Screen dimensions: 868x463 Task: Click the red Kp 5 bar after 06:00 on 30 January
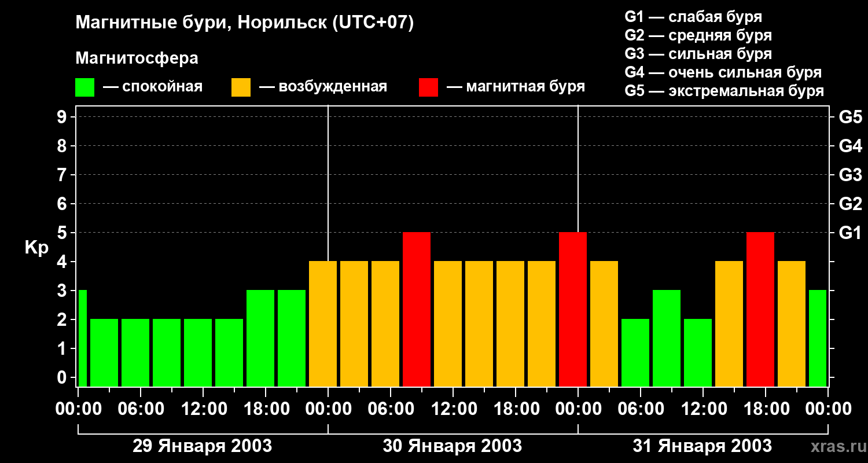417,310
